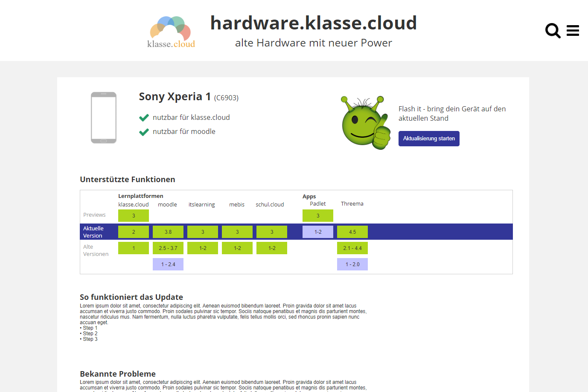Image resolution: width=588 pixels, height=392 pixels.
Task: Click the mebis column header
Action: pyautogui.click(x=237, y=205)
